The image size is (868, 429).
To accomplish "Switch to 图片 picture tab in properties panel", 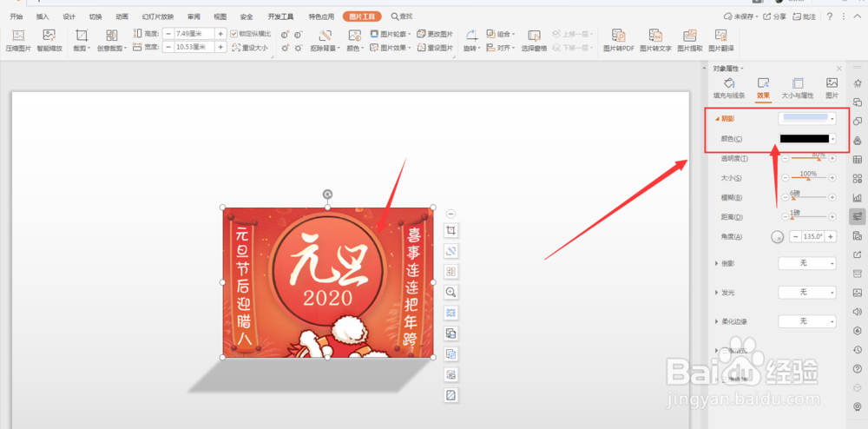I will click(832, 89).
